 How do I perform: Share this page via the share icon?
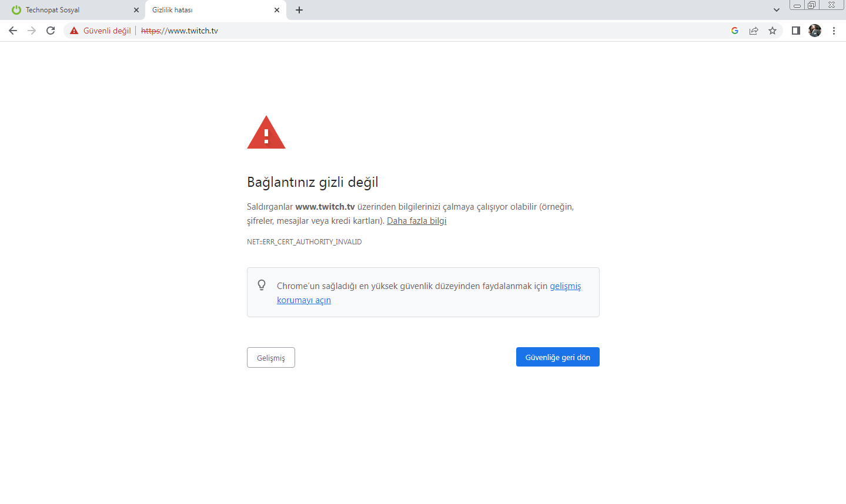point(754,31)
